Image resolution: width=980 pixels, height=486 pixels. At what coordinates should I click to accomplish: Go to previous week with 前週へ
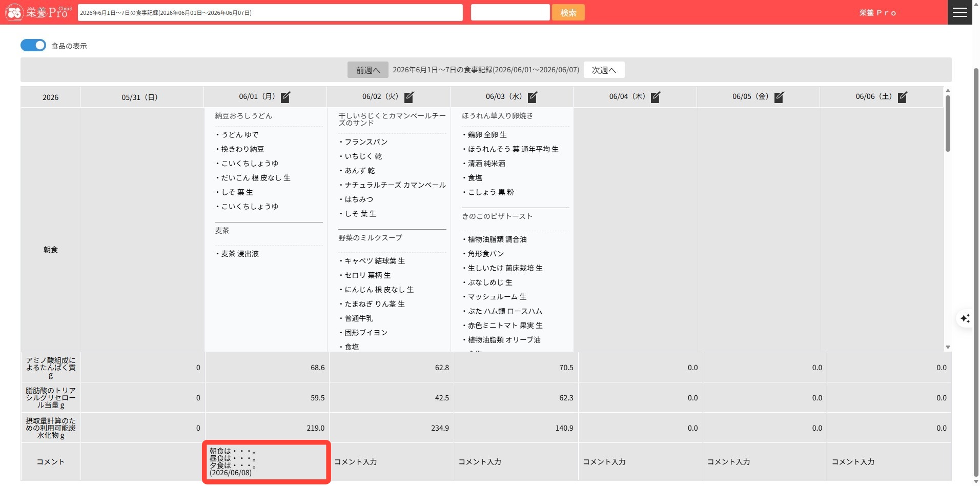point(368,70)
